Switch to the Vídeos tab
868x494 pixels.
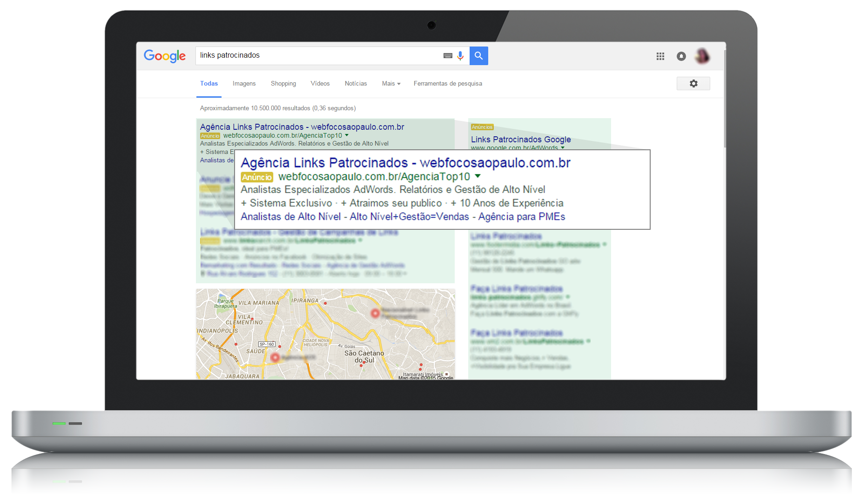pos(320,84)
